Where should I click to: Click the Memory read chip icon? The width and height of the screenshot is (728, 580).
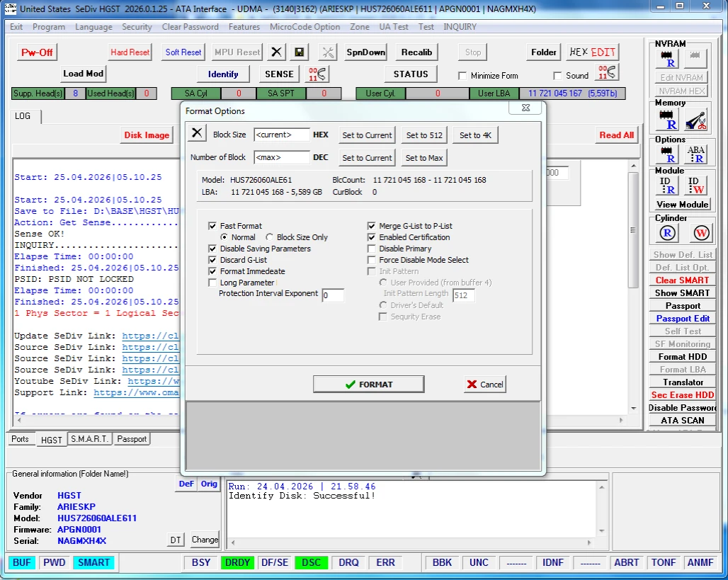(666, 120)
